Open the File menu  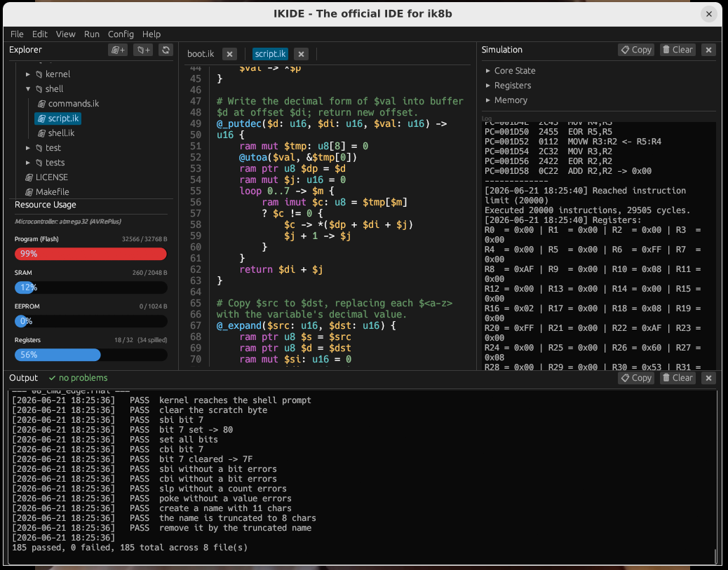point(17,34)
